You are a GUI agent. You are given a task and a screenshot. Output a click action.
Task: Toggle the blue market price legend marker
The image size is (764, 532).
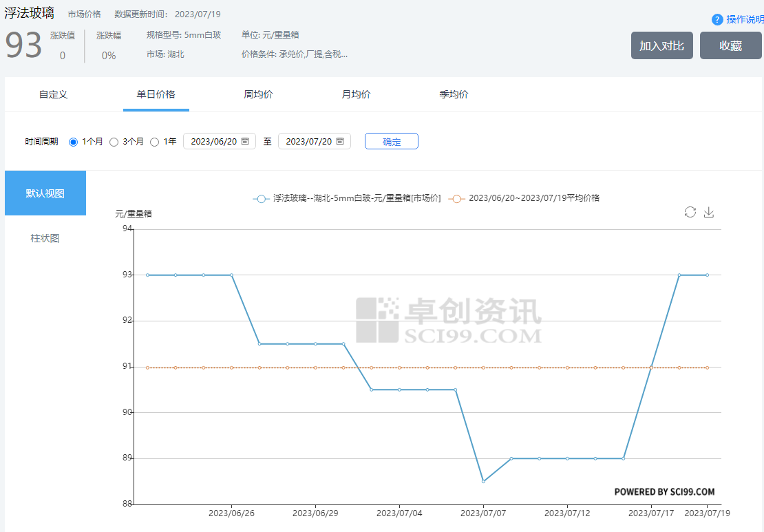point(261,198)
